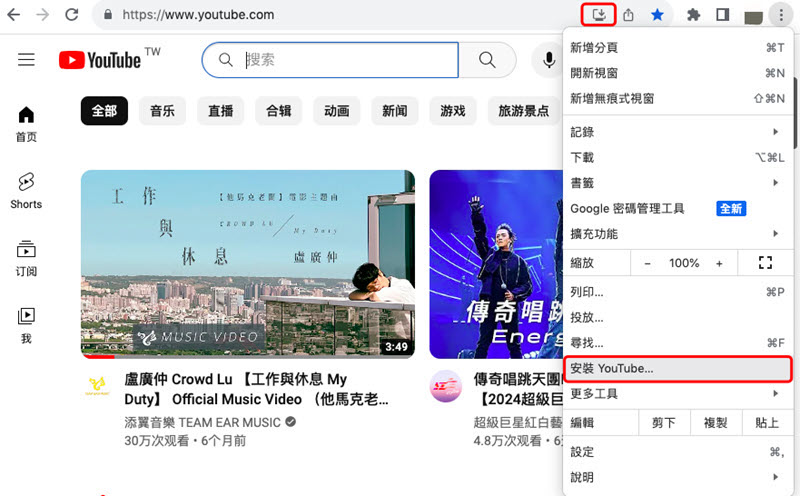Click the install app icon in address bar
The image size is (800, 496).
[598, 14]
